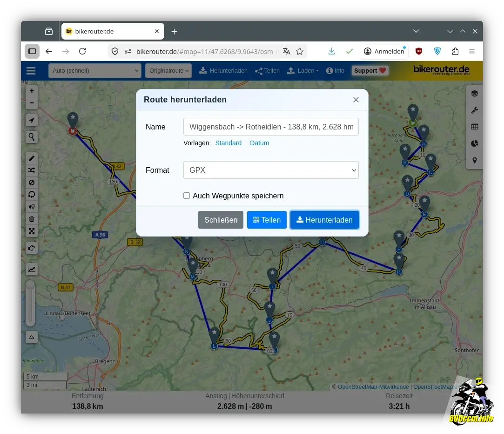Click the pencil draw route tool
Screen dimensions: 504x434
pos(32,158)
